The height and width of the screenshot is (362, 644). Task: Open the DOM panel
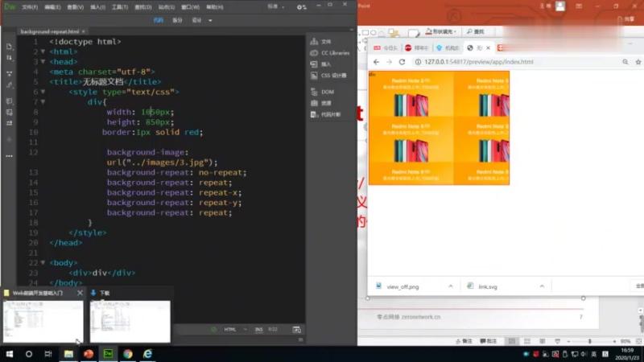[x=323, y=92]
